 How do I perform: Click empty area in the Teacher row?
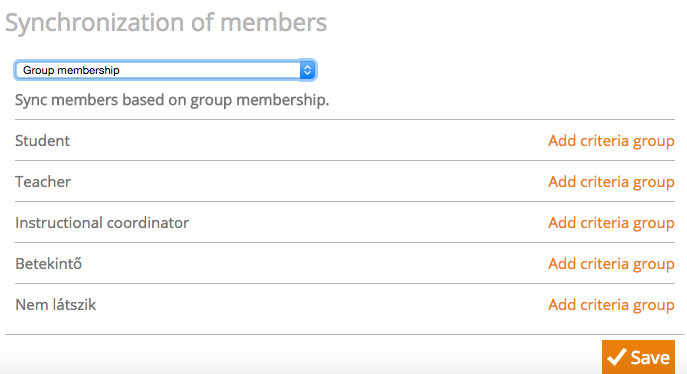click(x=307, y=182)
